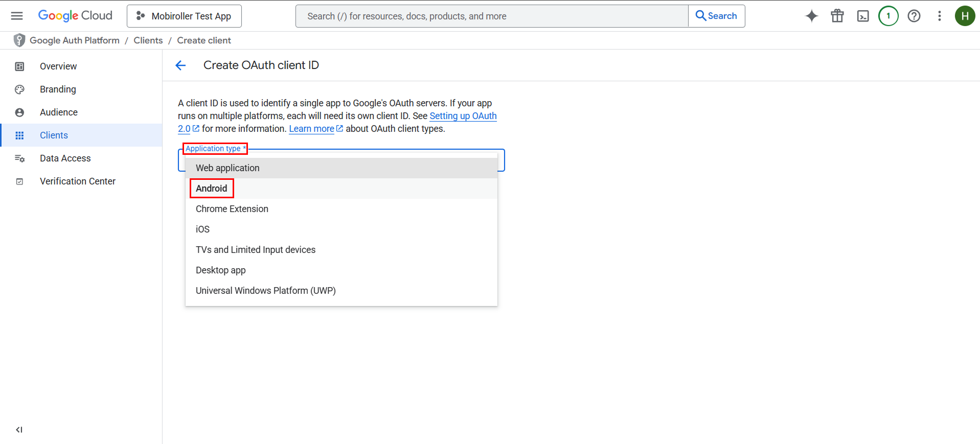Screen dimensions: 980x444
Task: Select Chrome Extension application type
Action: (x=341, y=209)
